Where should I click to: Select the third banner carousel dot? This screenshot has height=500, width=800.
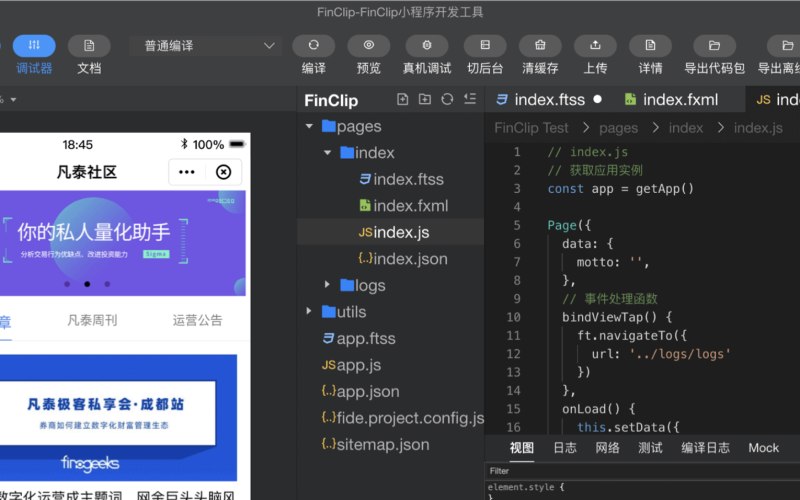click(x=107, y=284)
